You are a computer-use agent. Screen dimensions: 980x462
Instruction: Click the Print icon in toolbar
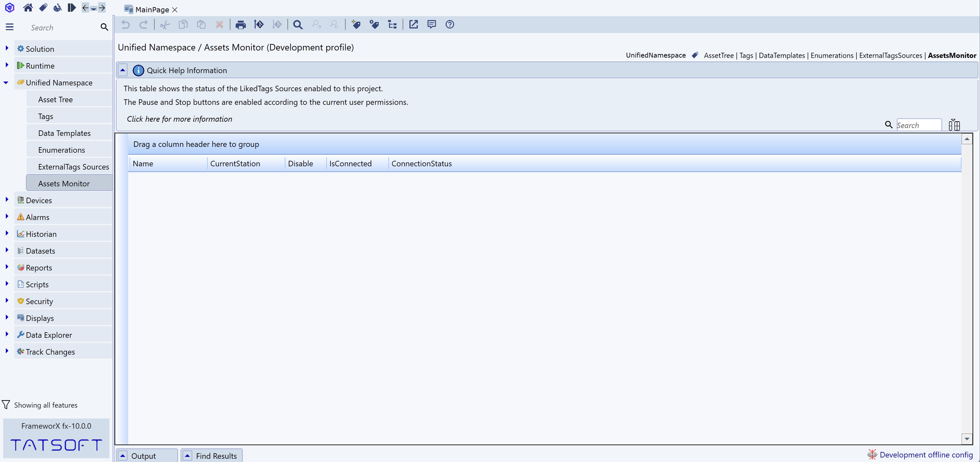click(240, 25)
